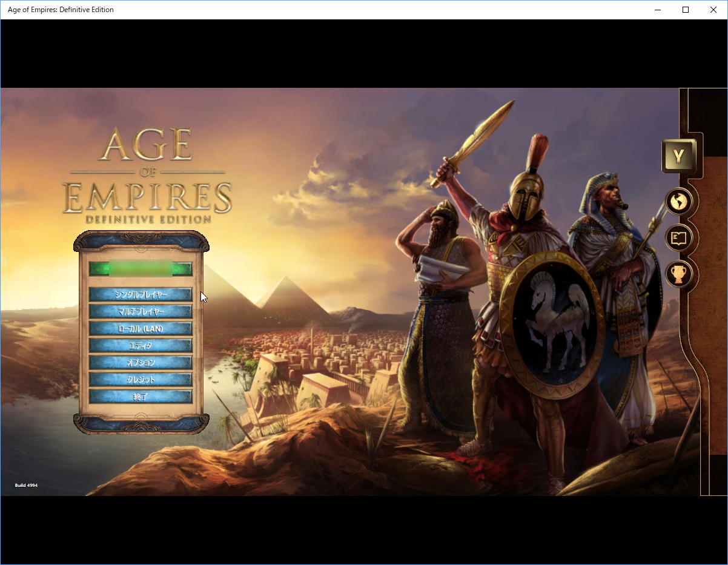
Task: Click the globe icon on the sidebar
Action: coord(678,201)
